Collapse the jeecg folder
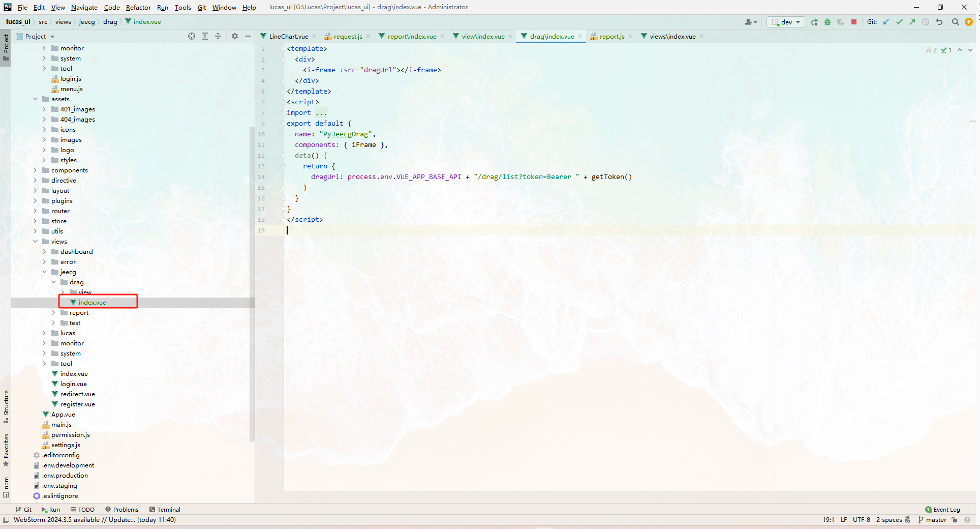 pyautogui.click(x=44, y=272)
